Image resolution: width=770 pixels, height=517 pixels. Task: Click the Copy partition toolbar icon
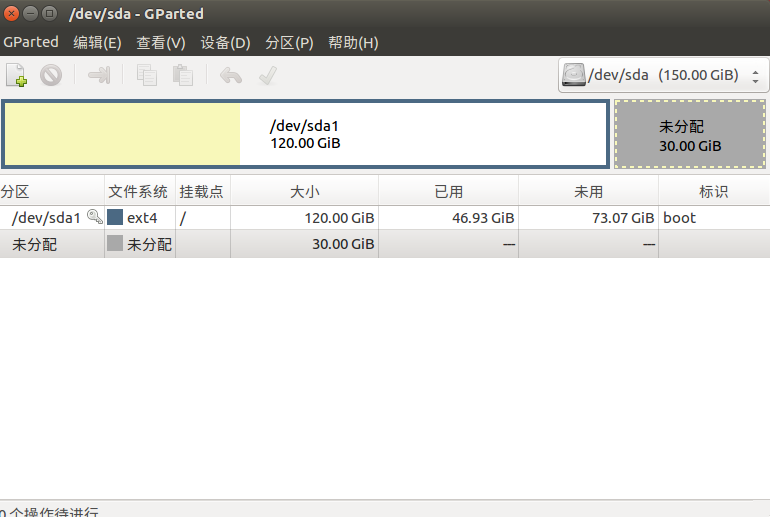146,76
